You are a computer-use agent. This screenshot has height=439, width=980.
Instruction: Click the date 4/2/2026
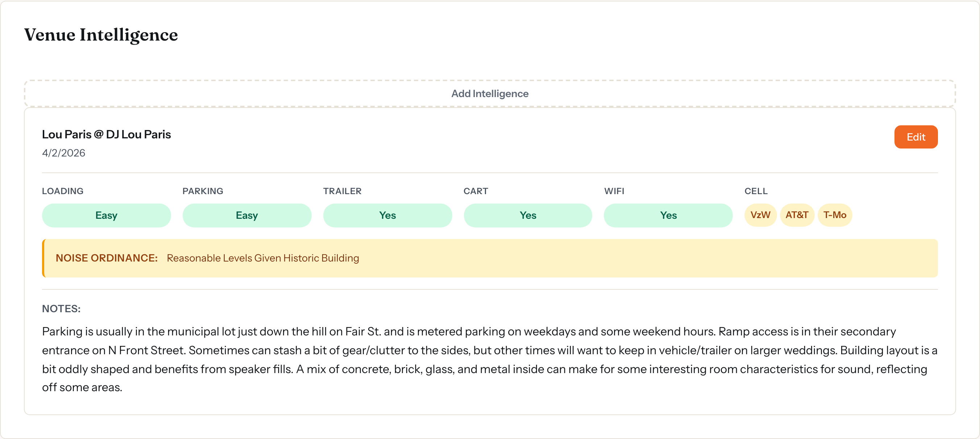click(63, 153)
